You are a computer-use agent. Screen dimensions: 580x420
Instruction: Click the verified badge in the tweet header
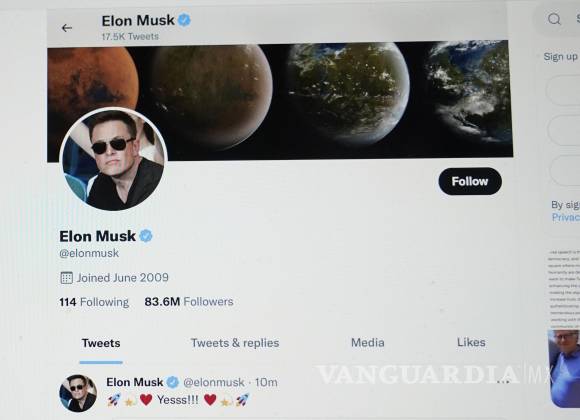[x=173, y=382]
